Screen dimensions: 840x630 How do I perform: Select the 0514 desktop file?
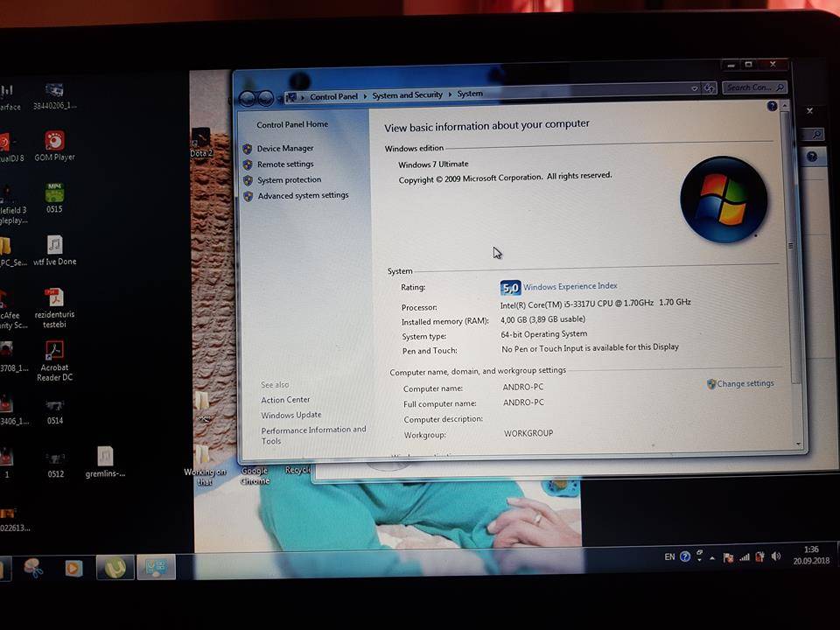54,411
